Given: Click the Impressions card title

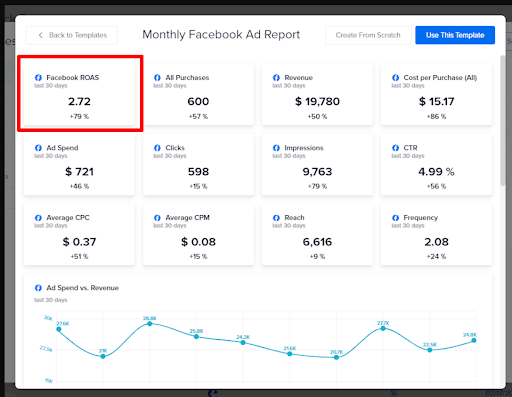Looking at the screenshot, I should [x=304, y=148].
